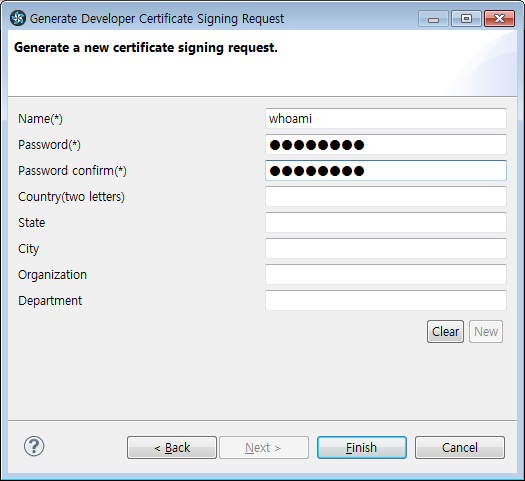Minimize the certificate request dialog

(433, 19)
